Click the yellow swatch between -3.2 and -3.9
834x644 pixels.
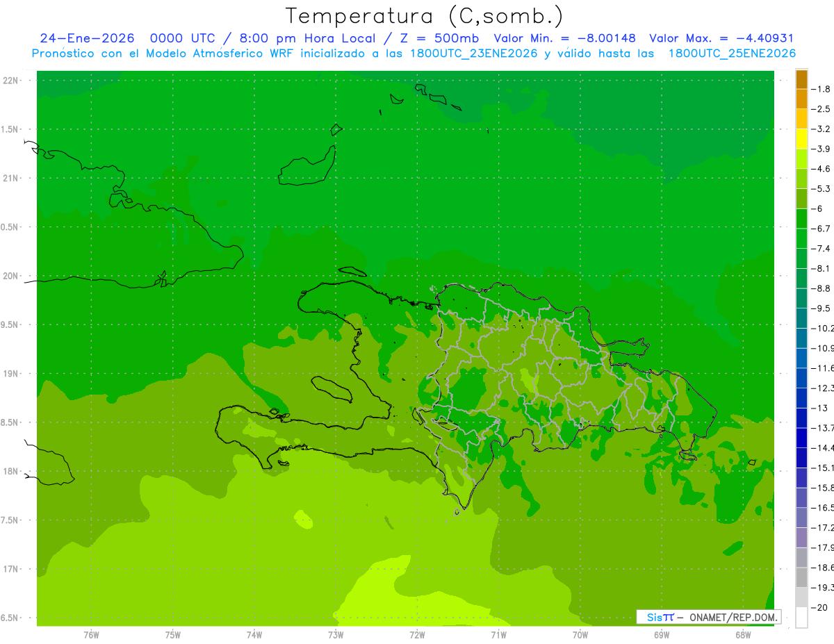tap(801, 139)
